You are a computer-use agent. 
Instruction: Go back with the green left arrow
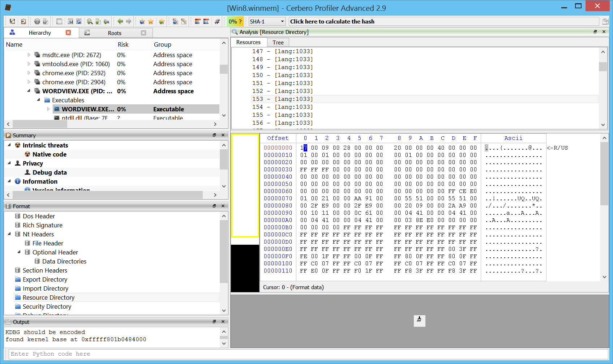pos(120,21)
